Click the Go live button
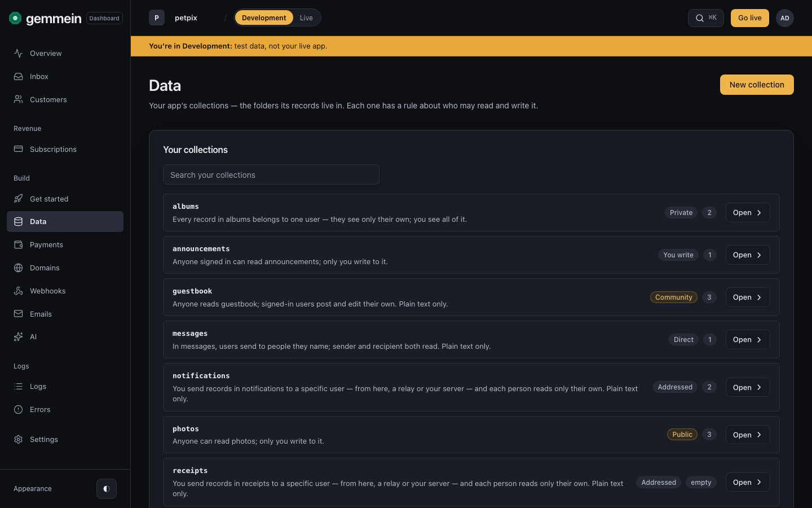This screenshot has width=812, height=508. 750,18
